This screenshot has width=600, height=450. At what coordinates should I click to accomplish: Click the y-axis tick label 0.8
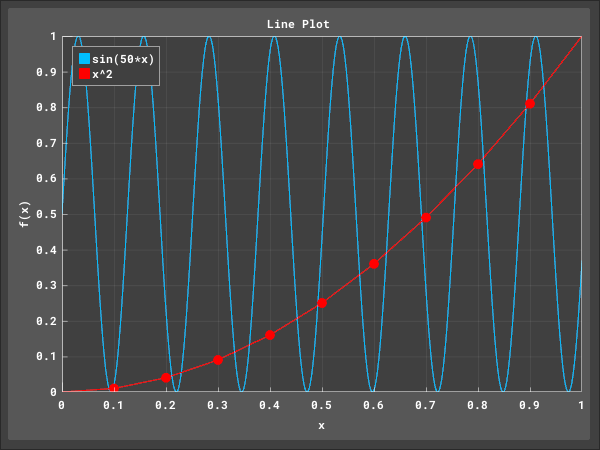tap(46, 107)
